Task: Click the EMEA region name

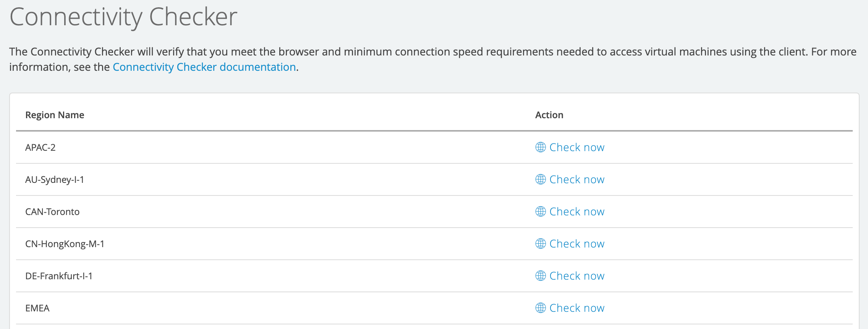Action: click(37, 308)
